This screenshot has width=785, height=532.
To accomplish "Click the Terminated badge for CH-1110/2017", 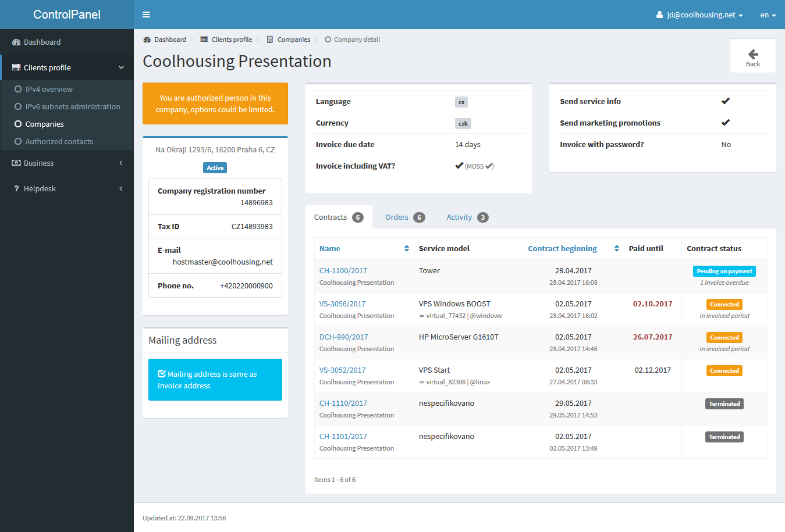I will (724, 404).
